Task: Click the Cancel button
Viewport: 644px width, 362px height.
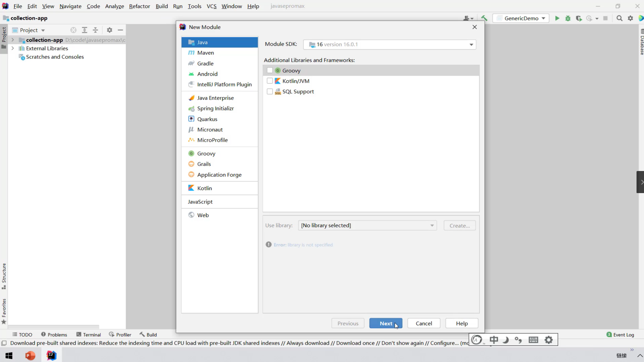Action: click(423, 323)
